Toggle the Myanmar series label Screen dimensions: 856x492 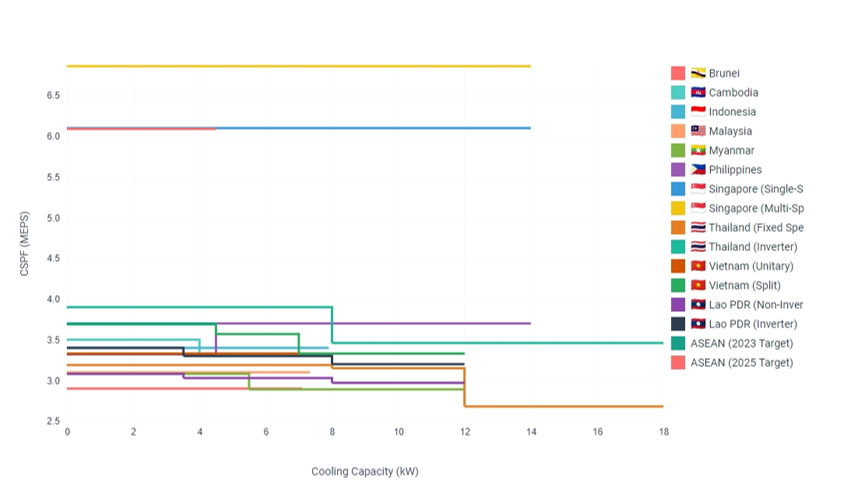point(732,150)
